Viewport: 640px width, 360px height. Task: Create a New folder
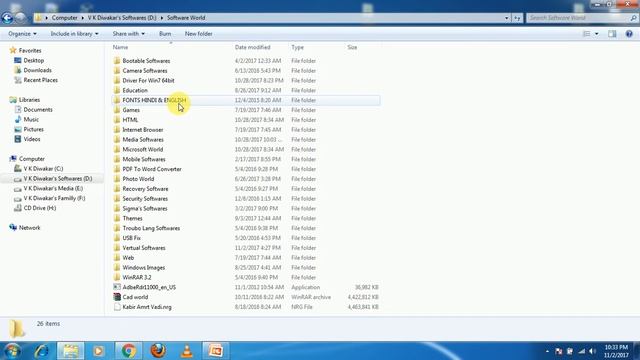tap(198, 34)
